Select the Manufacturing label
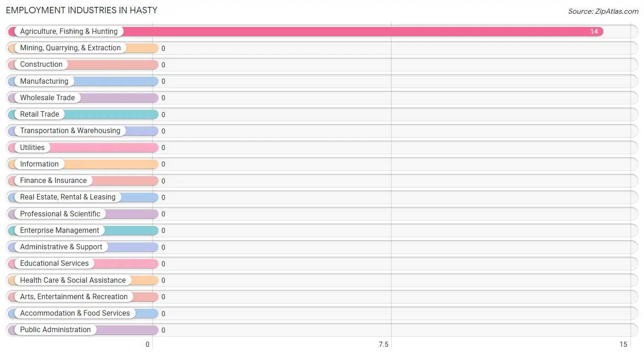Image resolution: width=644 pixels, height=355 pixels. coord(44,81)
